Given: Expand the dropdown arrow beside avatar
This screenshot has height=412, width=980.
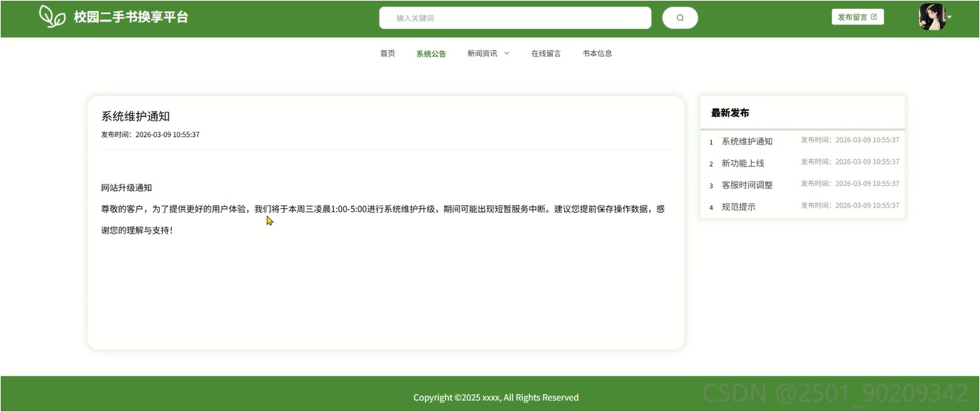Looking at the screenshot, I should (949, 17).
